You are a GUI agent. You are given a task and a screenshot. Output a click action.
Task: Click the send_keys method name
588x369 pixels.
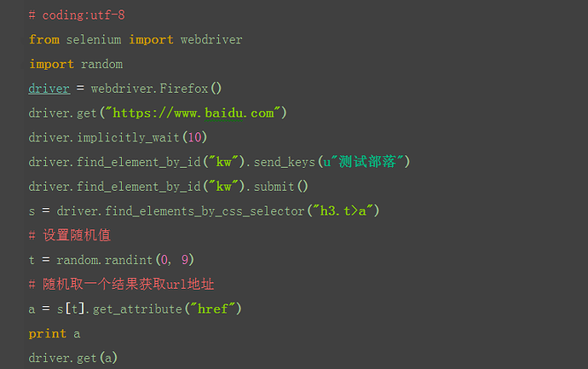pos(285,162)
